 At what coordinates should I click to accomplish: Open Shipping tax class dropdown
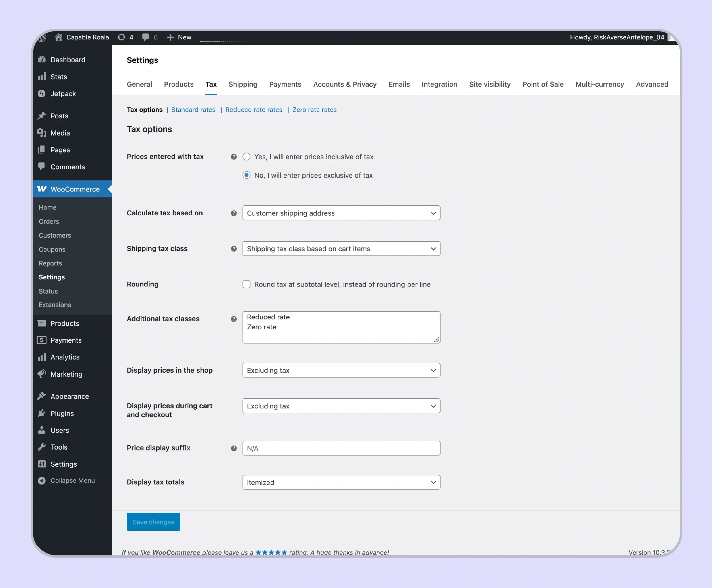pyautogui.click(x=341, y=248)
